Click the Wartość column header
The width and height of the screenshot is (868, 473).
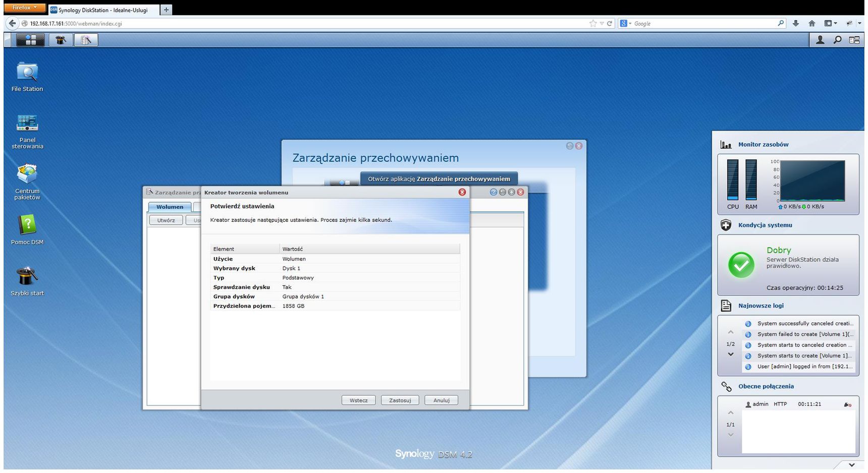pos(369,249)
